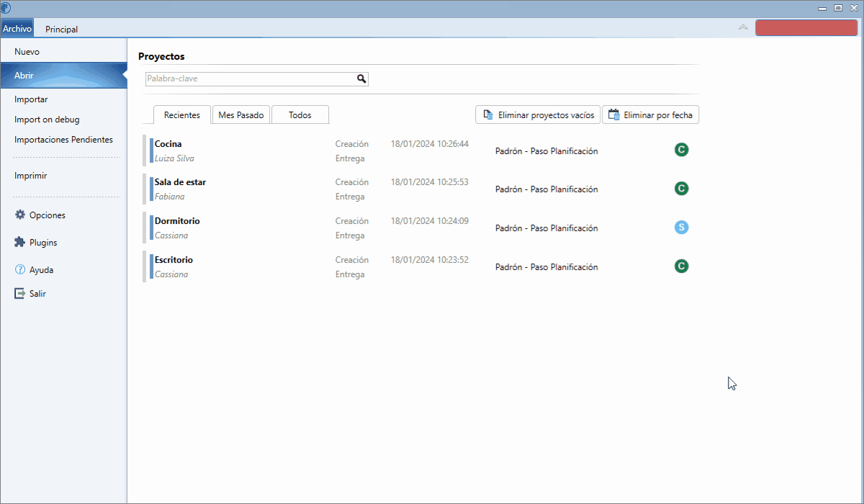Open the Principal ribbon tab
The height and width of the screenshot is (504, 864).
(x=61, y=30)
